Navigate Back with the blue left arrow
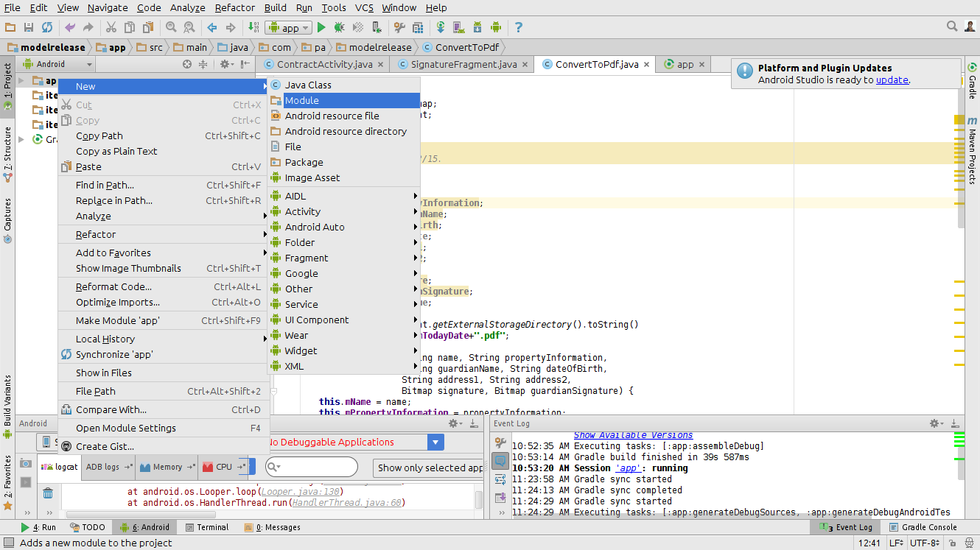This screenshot has width=980, height=550. click(x=212, y=27)
